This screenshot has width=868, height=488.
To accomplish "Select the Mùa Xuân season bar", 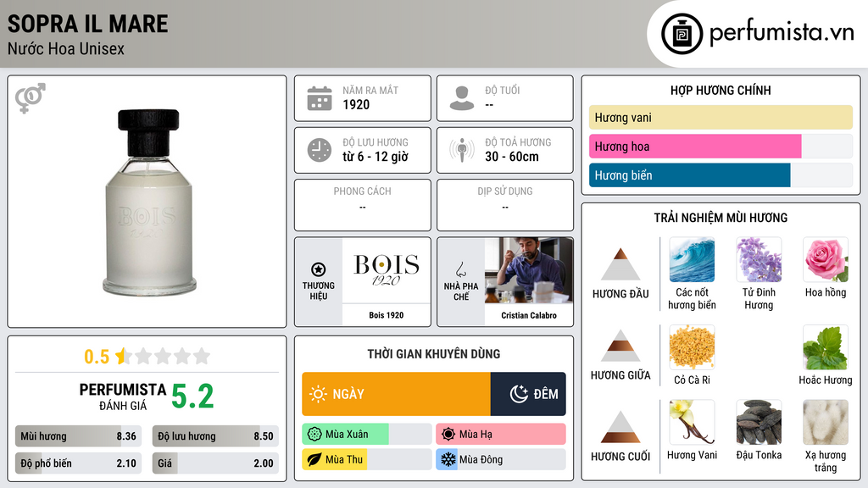I will tap(367, 435).
